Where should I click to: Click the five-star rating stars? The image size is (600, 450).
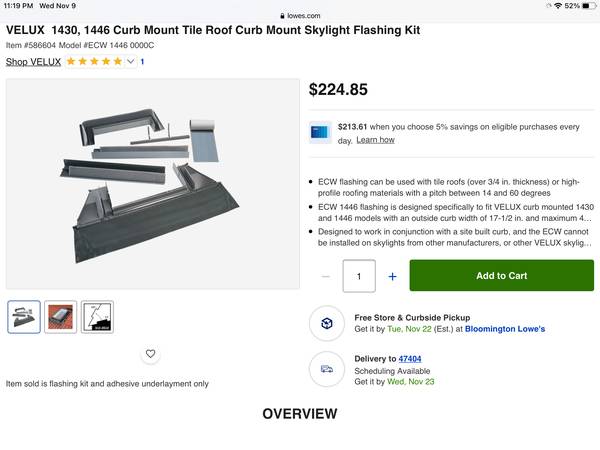(x=94, y=62)
